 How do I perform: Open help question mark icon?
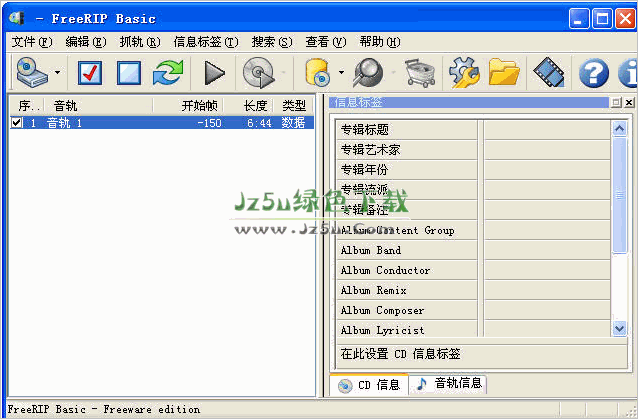594,73
